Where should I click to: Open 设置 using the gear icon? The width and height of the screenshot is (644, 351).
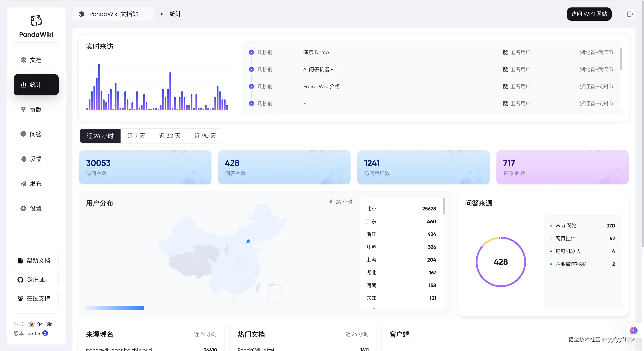point(23,208)
